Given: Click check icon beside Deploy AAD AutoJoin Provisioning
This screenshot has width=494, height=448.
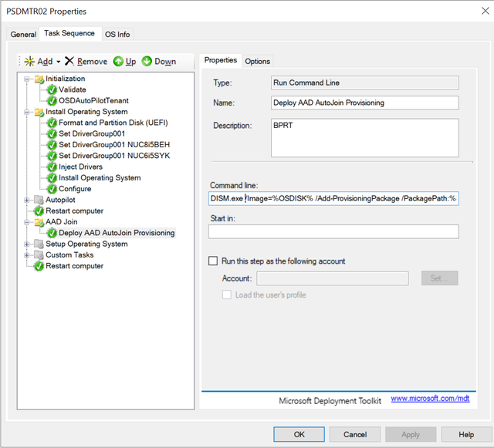Looking at the screenshot, I should click(x=52, y=233).
